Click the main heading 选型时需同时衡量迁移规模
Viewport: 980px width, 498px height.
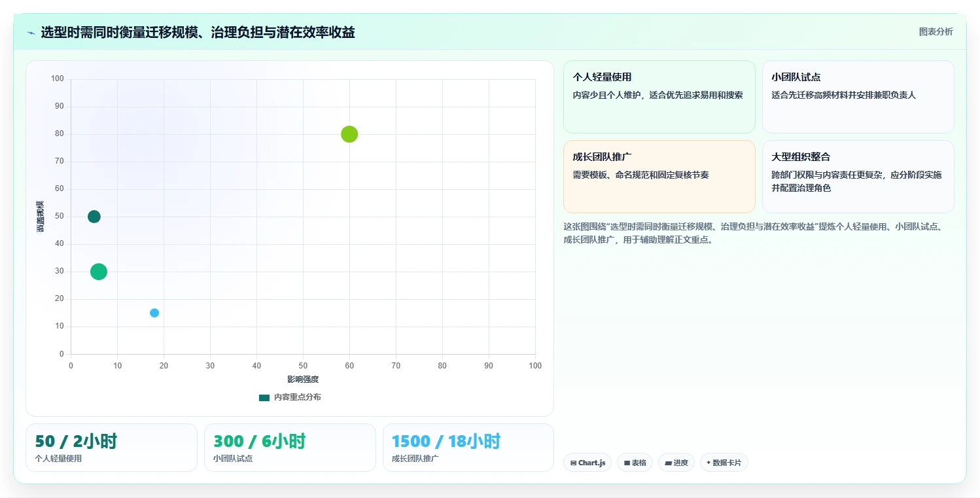(x=198, y=32)
